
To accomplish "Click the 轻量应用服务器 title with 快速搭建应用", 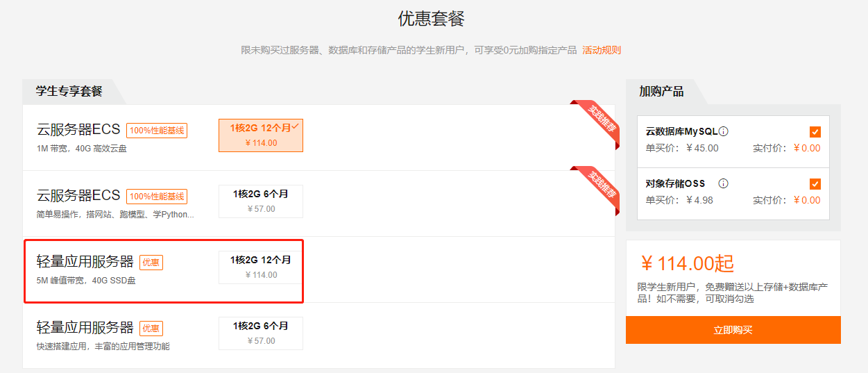I will pyautogui.click(x=85, y=328).
